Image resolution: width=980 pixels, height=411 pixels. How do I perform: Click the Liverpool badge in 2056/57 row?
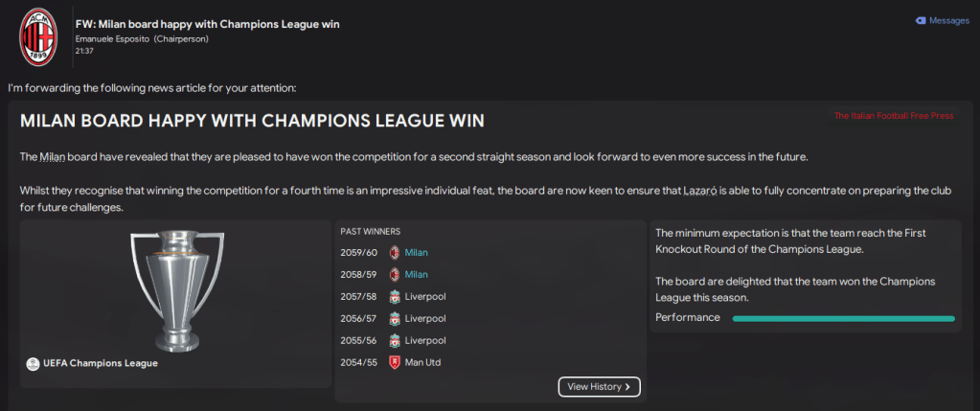tap(394, 319)
